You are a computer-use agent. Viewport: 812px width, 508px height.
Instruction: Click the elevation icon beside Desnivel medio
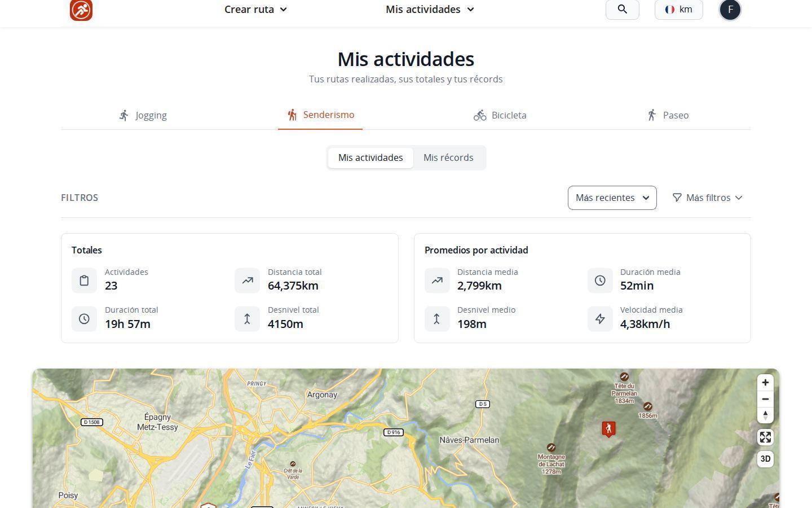437,319
